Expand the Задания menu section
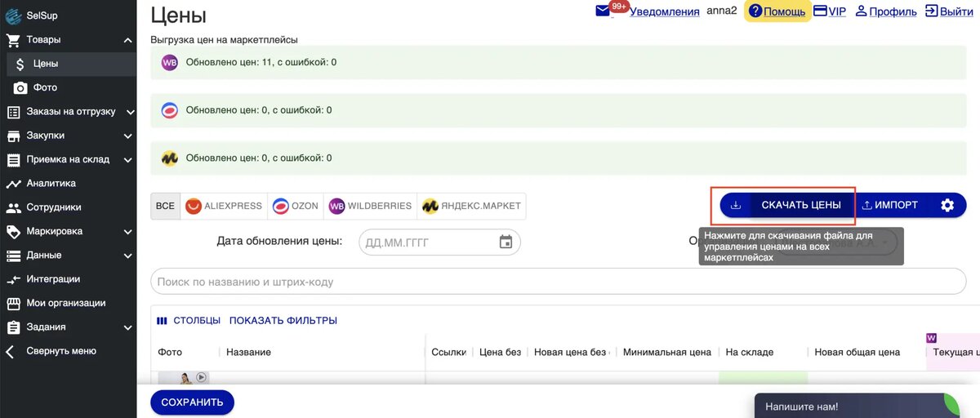This screenshot has height=418, width=980. (x=128, y=327)
